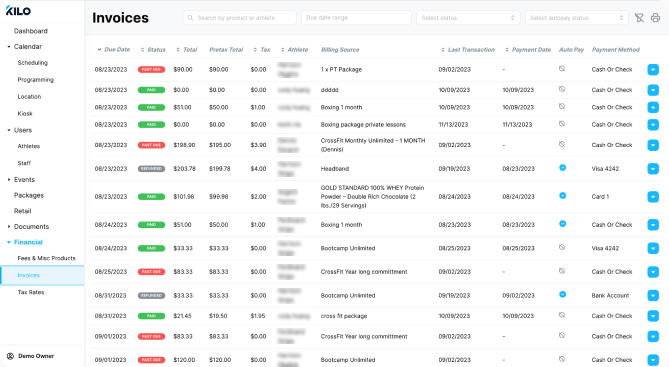The width and height of the screenshot is (669, 367).
Task: Open Retail page
Action: click(22, 211)
